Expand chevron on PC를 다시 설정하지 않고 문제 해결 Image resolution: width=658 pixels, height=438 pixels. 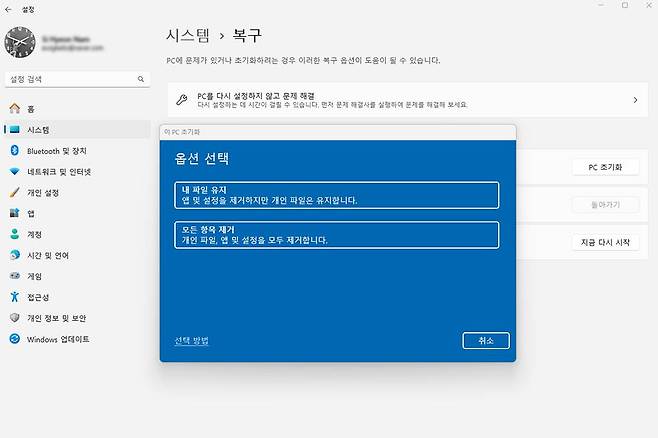(635, 100)
